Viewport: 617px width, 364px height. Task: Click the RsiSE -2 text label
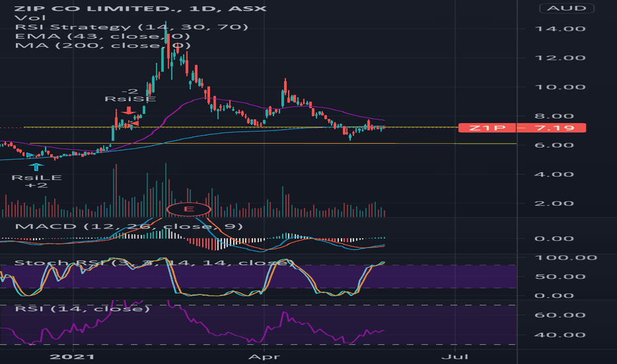(x=130, y=95)
